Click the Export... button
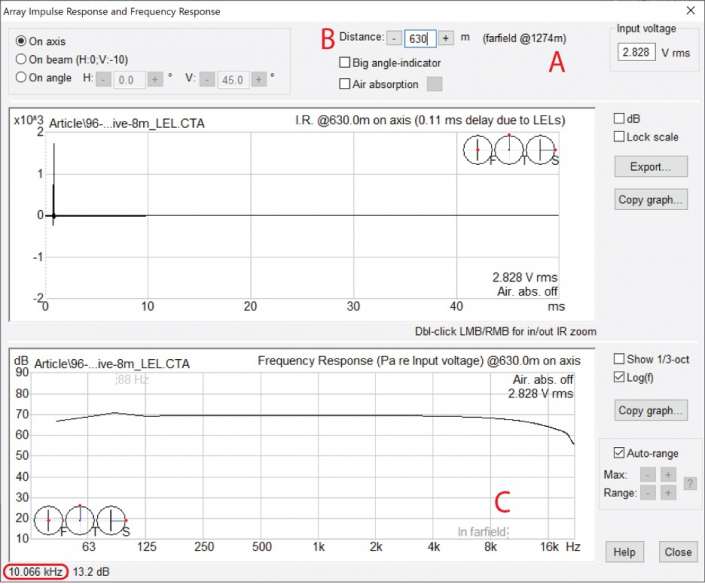This screenshot has width=705, height=584. [651, 166]
